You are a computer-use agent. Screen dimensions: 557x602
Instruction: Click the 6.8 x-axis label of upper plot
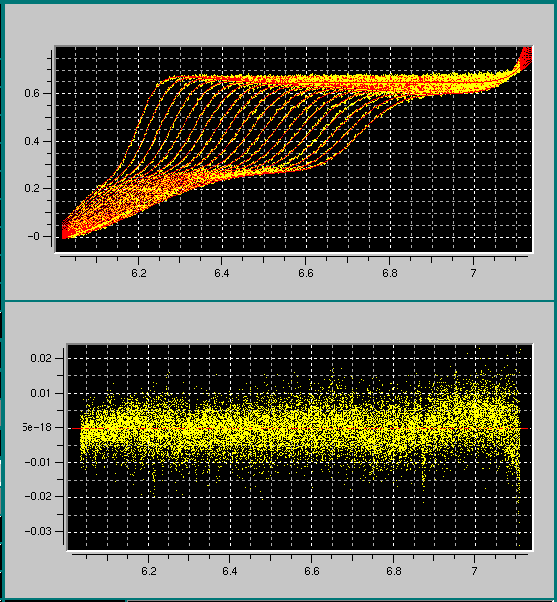click(x=389, y=273)
